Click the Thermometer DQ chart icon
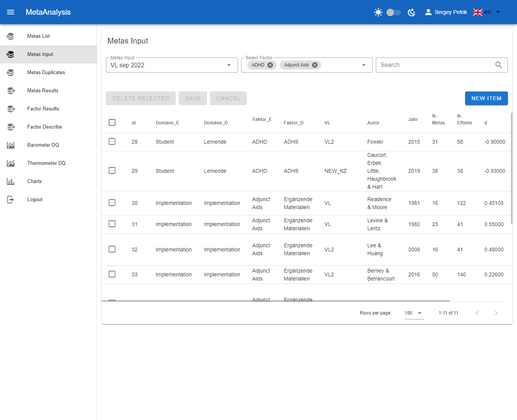 (11, 163)
